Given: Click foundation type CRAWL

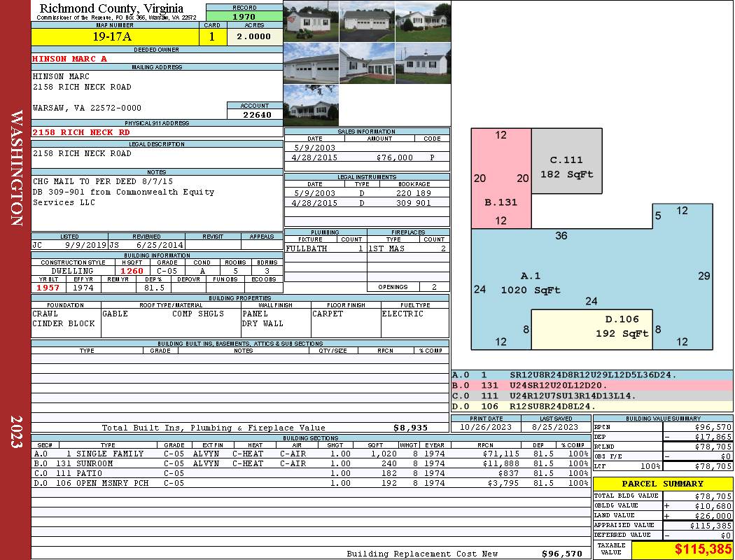Looking at the screenshot, I should click(x=45, y=314).
